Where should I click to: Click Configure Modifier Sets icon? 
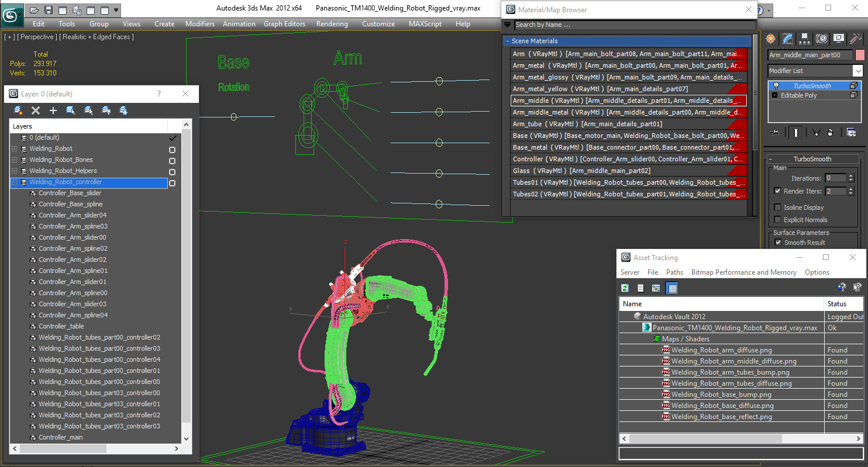point(851,133)
